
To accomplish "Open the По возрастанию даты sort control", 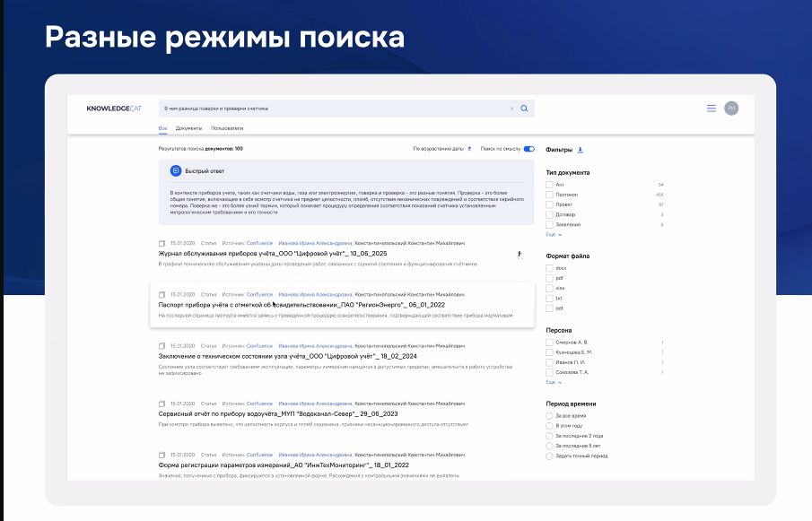I will pyautogui.click(x=441, y=149).
